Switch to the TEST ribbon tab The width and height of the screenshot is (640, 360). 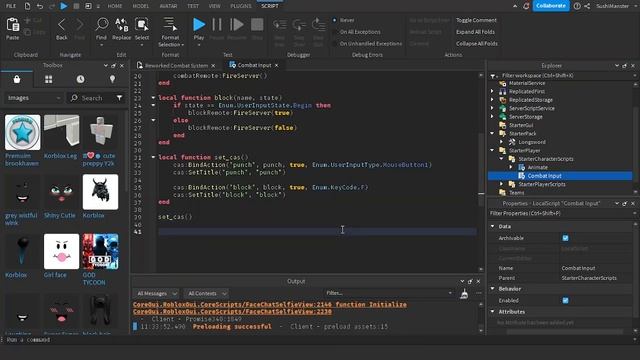193,6
